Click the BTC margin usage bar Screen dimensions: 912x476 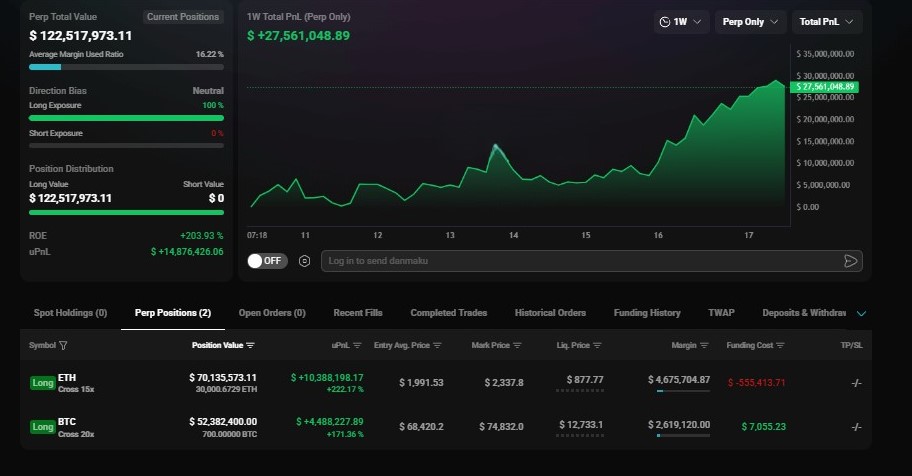click(683, 435)
